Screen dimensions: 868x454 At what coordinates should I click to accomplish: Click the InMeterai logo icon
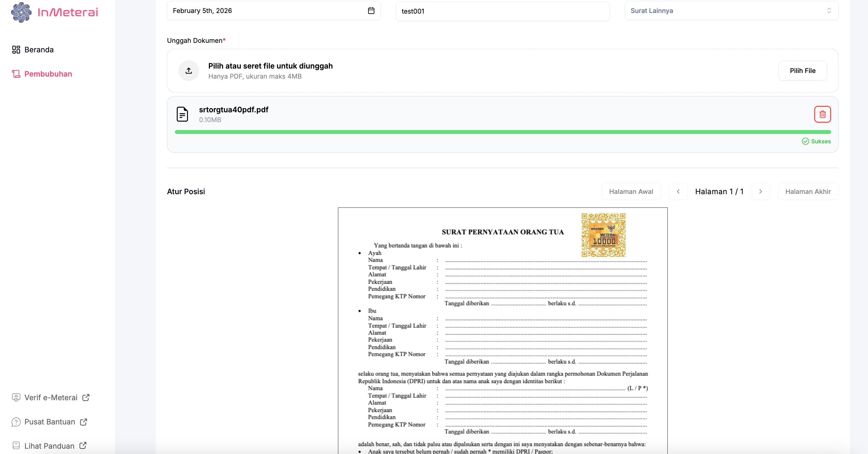pyautogui.click(x=21, y=12)
